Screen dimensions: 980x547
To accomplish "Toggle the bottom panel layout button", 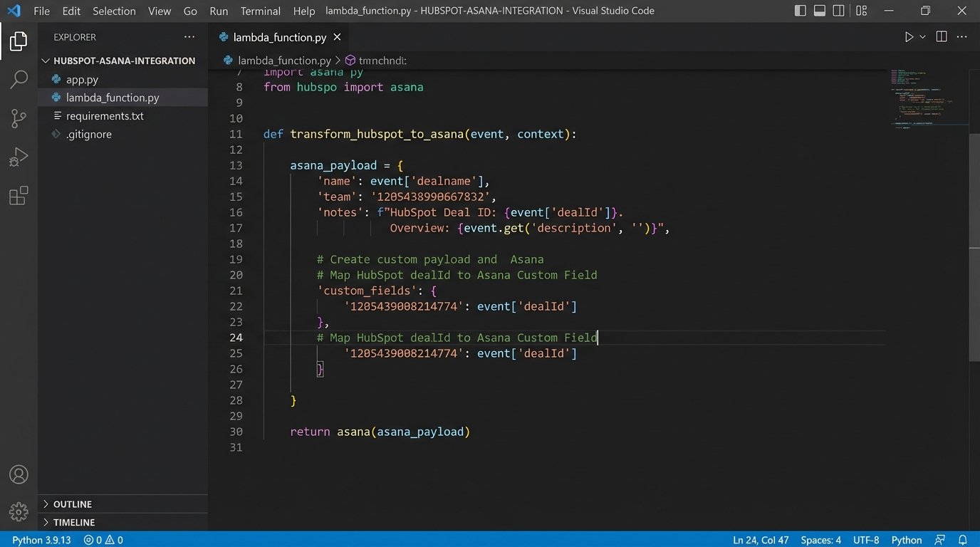I will [x=820, y=11].
